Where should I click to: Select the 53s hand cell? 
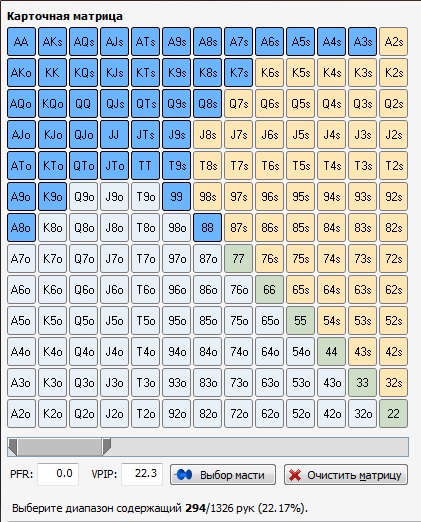pos(362,321)
